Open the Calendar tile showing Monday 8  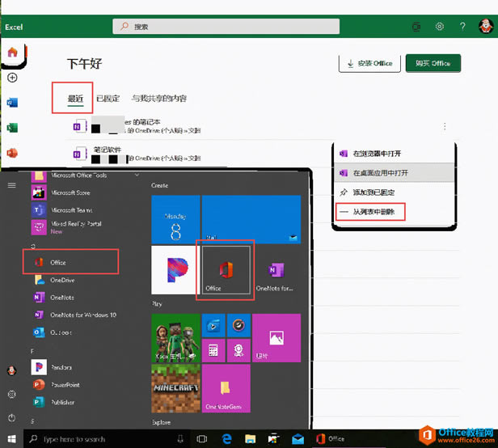[175, 219]
